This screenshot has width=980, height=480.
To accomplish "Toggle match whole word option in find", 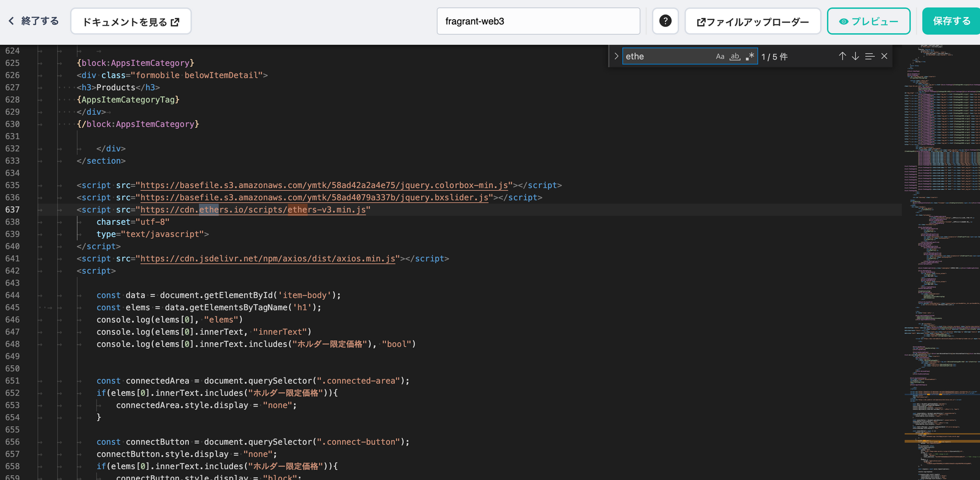I will pos(735,56).
